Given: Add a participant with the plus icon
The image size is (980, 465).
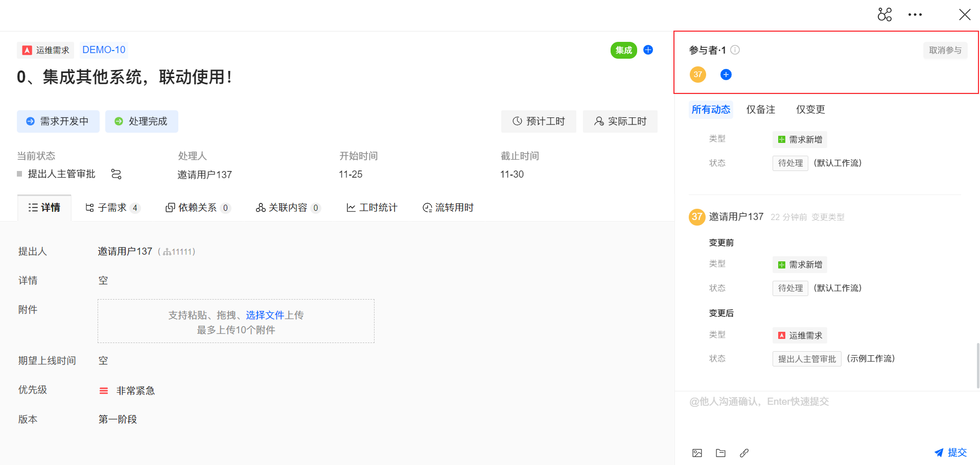Looking at the screenshot, I should click(x=726, y=75).
